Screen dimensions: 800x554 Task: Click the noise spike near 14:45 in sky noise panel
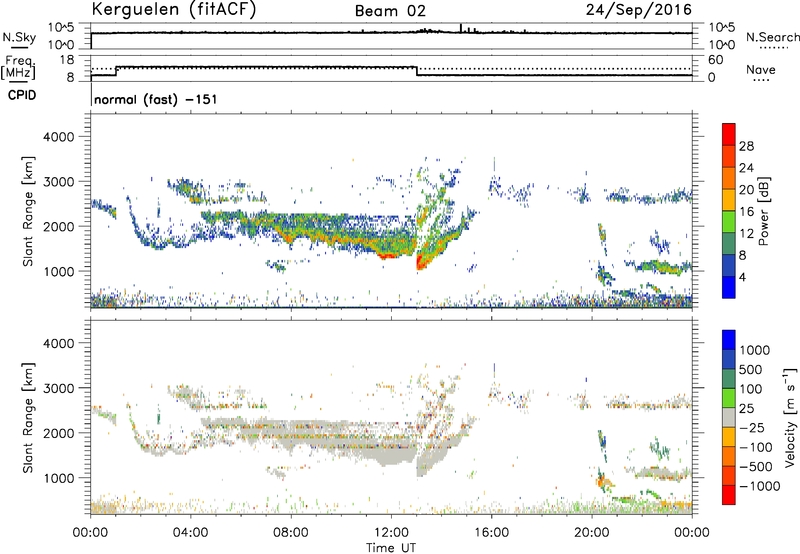(461, 28)
